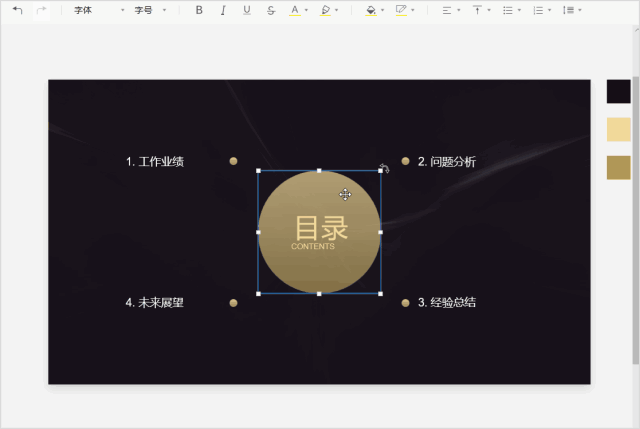Click the circle's top-middle resize handle
Viewport: 640px width, 429px height.
click(x=319, y=171)
